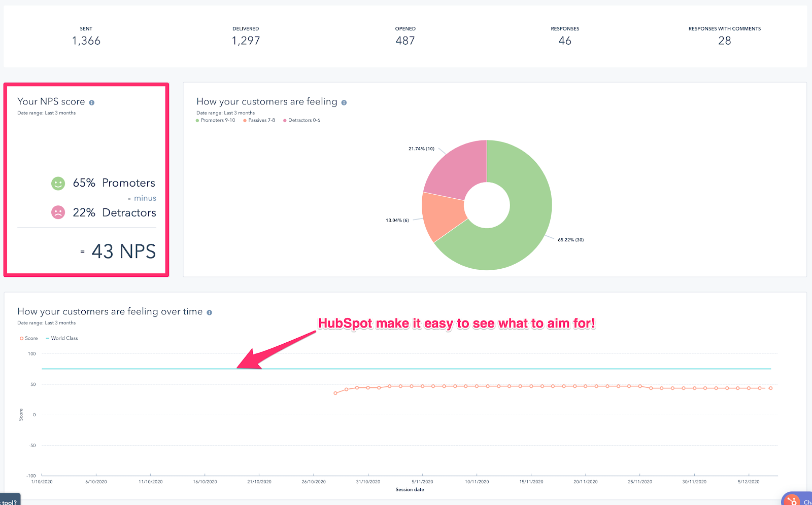The height and width of the screenshot is (505, 812).
Task: Toggle Detractors 0-6 legend item
Action: 302,120
